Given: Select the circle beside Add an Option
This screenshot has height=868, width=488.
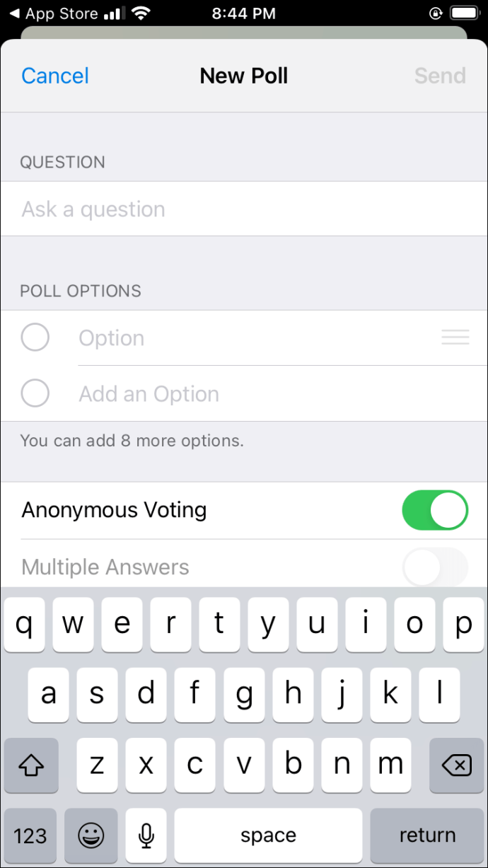Looking at the screenshot, I should [x=35, y=393].
